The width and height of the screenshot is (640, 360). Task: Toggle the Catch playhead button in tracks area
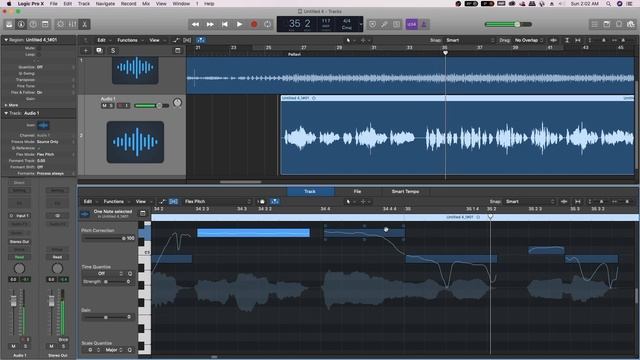pyautogui.click(x=201, y=40)
